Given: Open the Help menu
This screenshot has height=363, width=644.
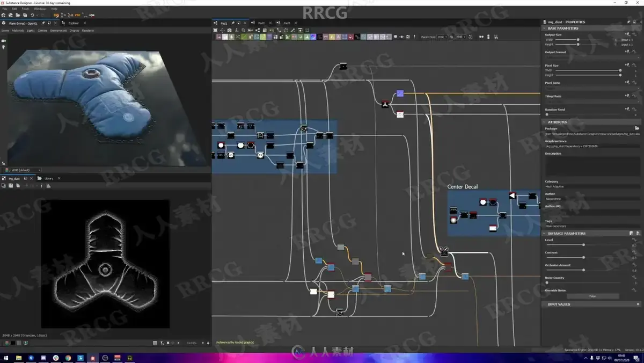Looking at the screenshot, I should tap(54, 9).
